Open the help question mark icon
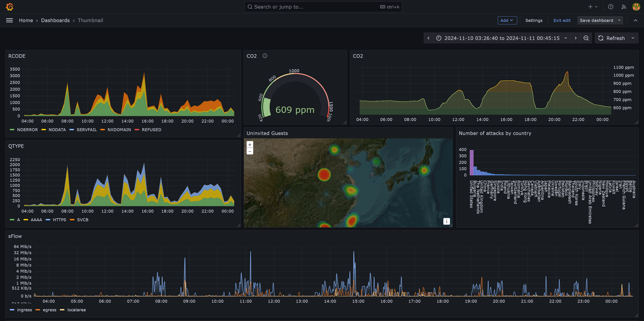 611,7
